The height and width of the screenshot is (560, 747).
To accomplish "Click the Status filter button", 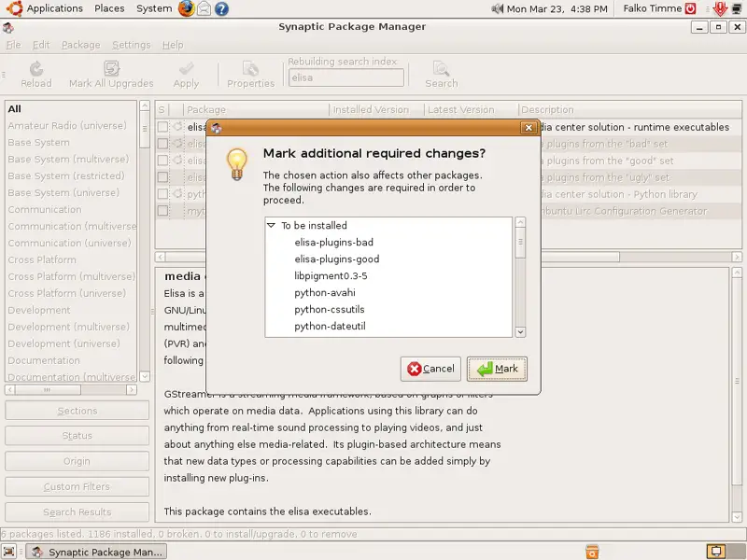I will 77,436.
